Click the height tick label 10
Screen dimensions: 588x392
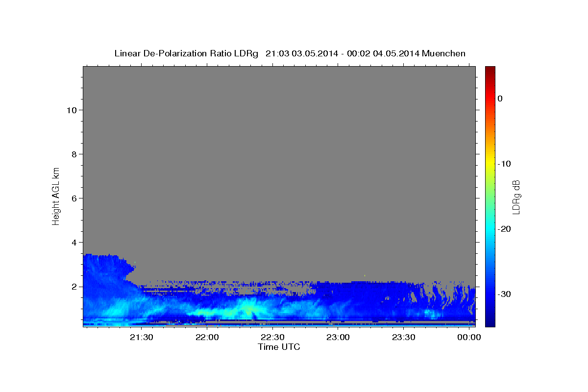pyautogui.click(x=71, y=110)
